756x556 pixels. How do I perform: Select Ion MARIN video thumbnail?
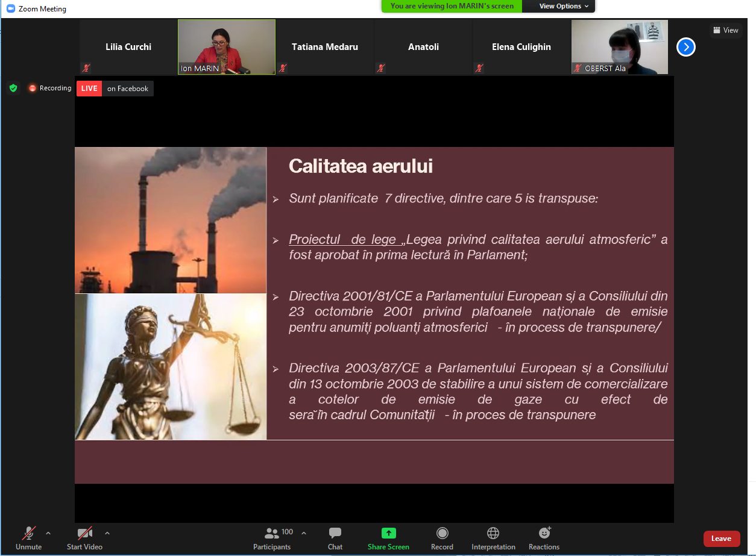227,47
